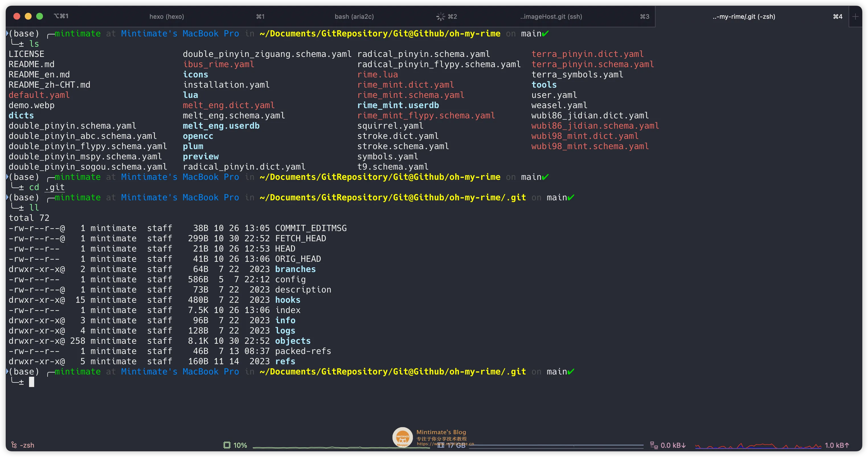Click terra_pinyin.dict.yaml file name
Image resolution: width=868 pixels, height=457 pixels.
pyautogui.click(x=587, y=54)
